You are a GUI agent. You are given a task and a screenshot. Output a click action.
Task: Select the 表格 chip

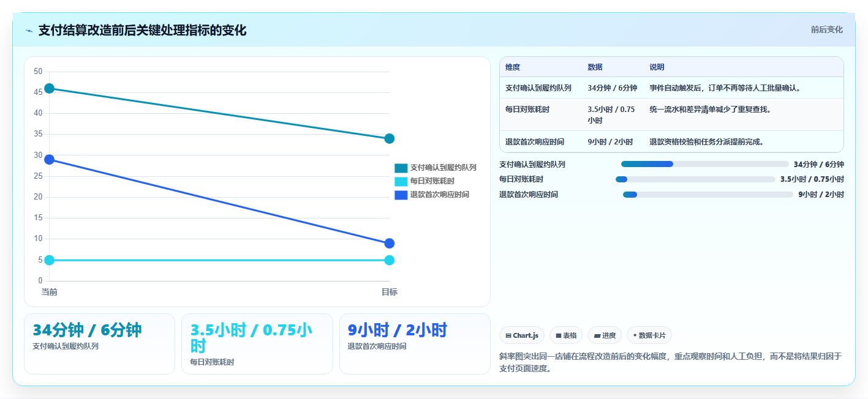point(566,335)
